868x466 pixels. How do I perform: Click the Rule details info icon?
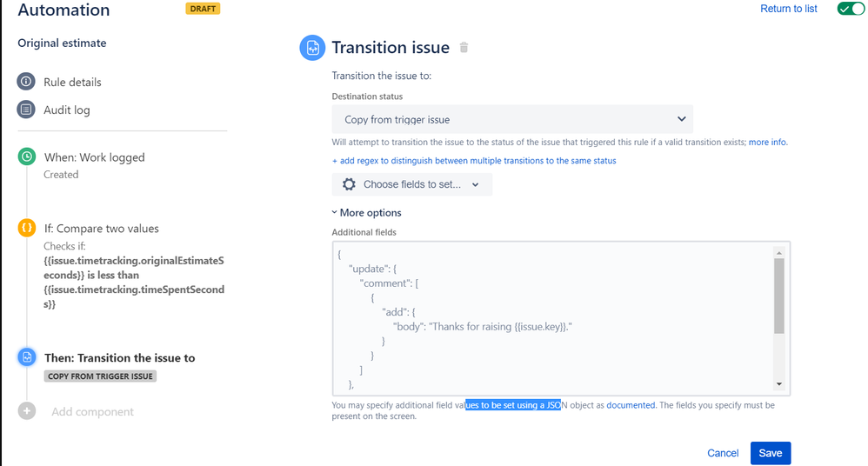pos(26,82)
